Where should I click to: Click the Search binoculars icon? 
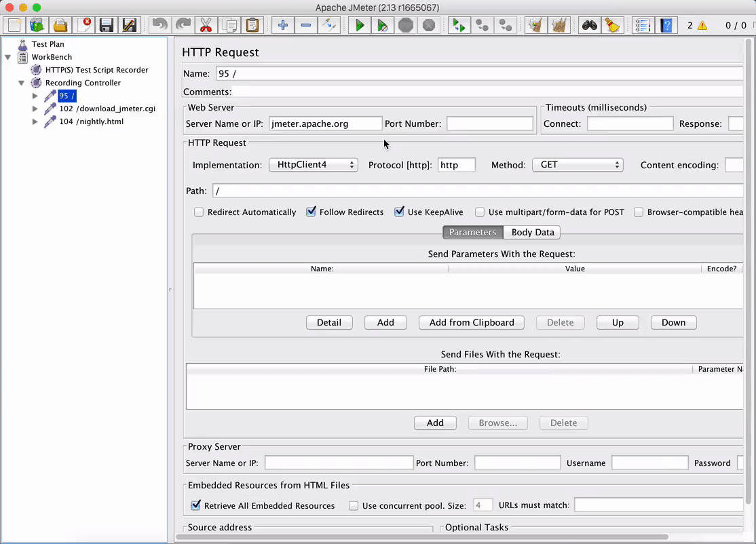(589, 26)
